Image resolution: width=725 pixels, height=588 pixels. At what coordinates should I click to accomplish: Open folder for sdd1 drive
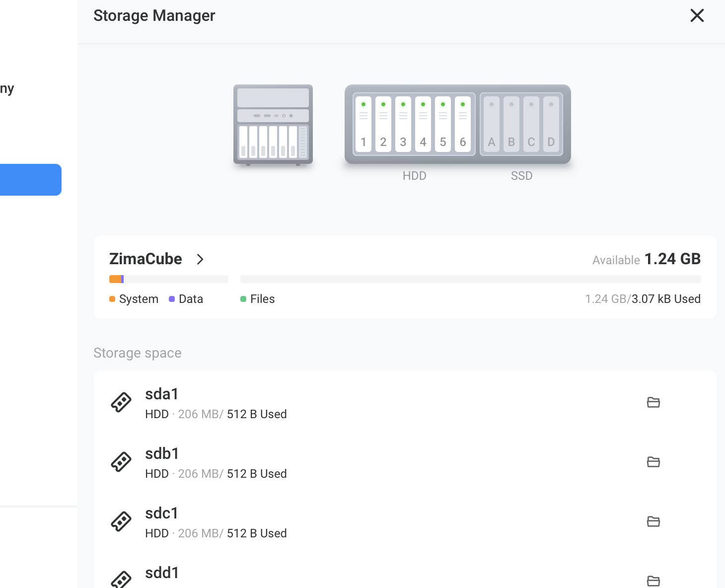pyautogui.click(x=653, y=581)
